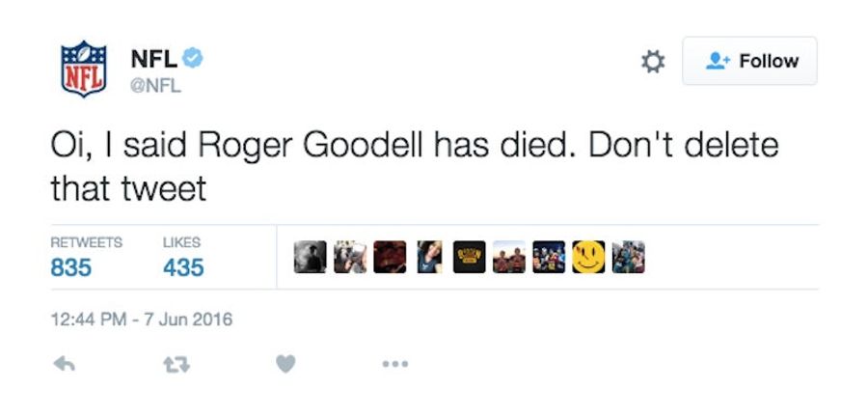Like the tweet with heart icon
This screenshot has width=868, height=417.
(285, 364)
